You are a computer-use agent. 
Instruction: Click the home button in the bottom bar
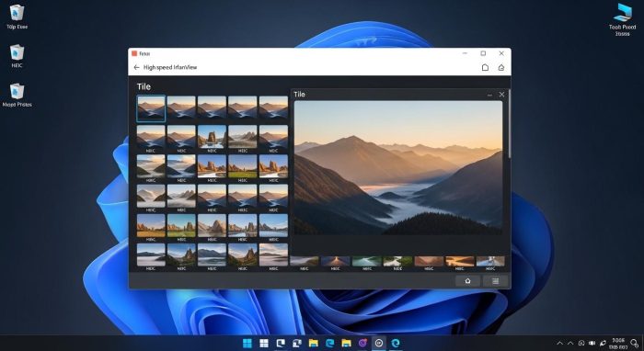click(x=467, y=281)
